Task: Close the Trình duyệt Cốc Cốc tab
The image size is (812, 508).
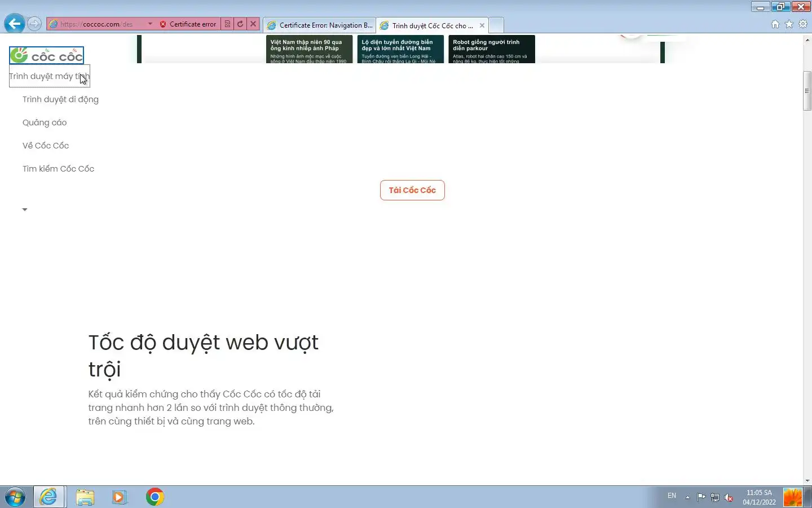Action: [x=482, y=25]
